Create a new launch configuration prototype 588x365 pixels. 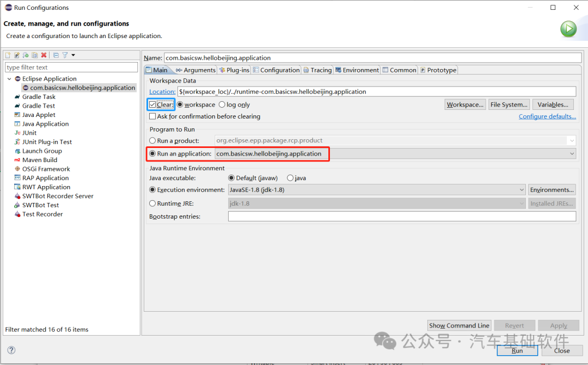point(17,55)
